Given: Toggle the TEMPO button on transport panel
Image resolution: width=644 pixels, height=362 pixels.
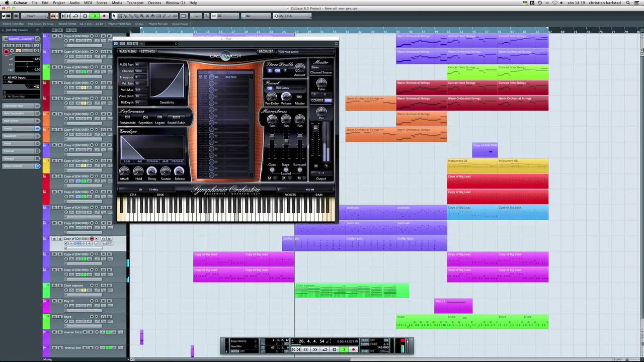Looking at the screenshot, I should (x=365, y=344).
